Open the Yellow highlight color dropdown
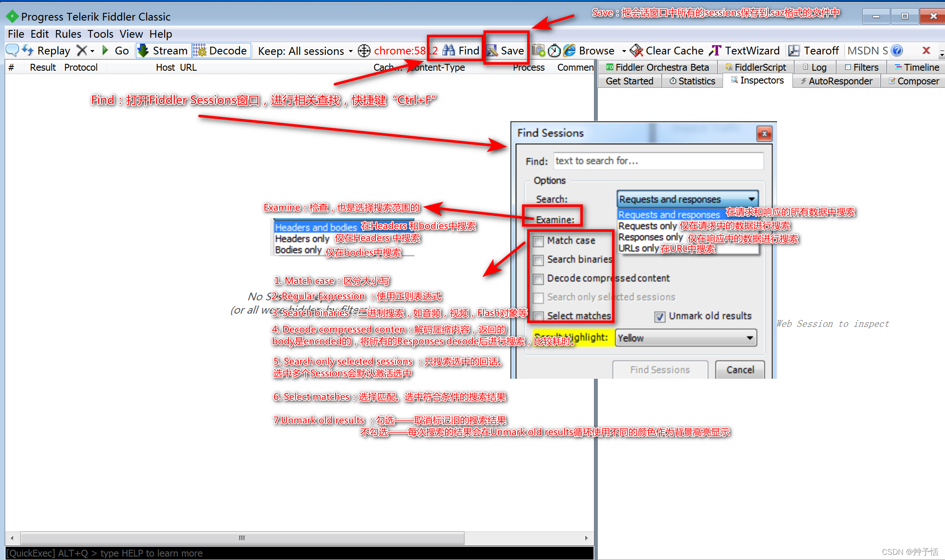 tap(686, 338)
